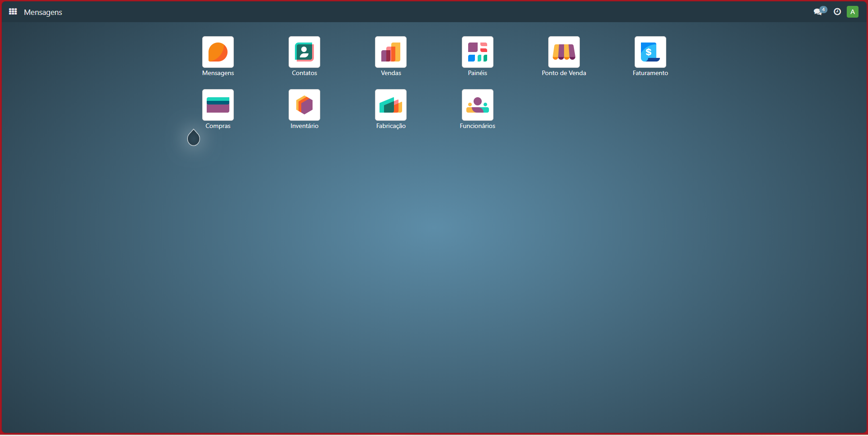Viewport: 868px width, 436px height.
Task: Launch the Ponto de Venda app icon
Action: pyautogui.click(x=564, y=52)
